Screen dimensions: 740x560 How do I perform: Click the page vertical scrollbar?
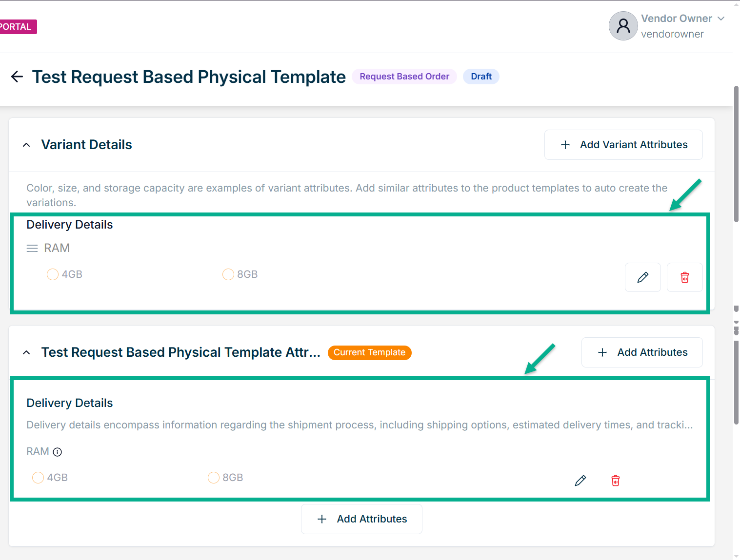coord(736,154)
